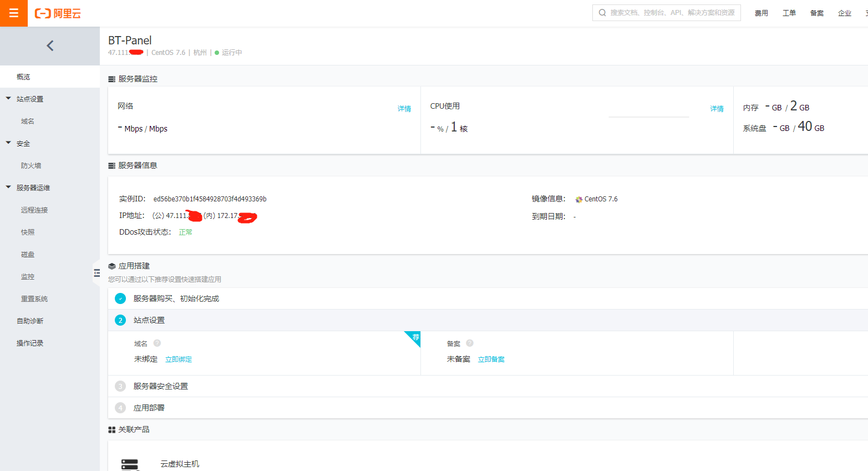Open 快照 in the sidebar
868x471 pixels.
click(50, 232)
